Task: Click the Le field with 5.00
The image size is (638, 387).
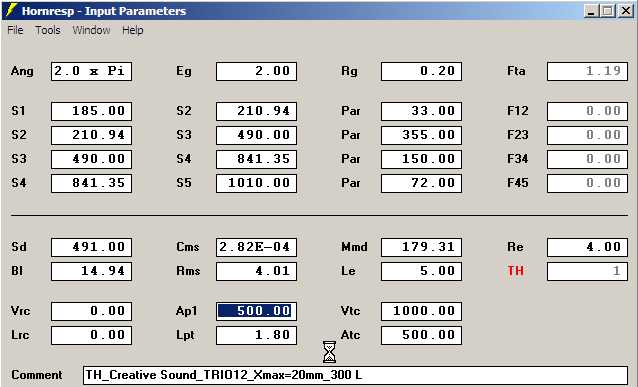Action: click(421, 271)
